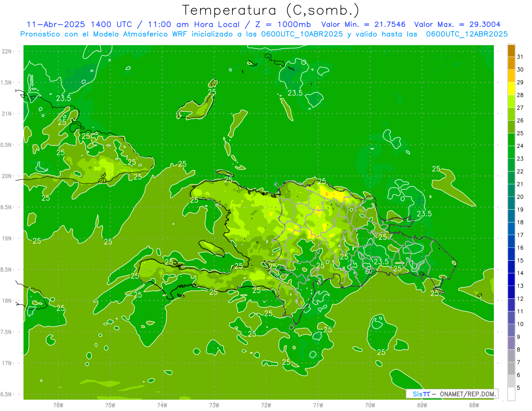Click the '21N' latitude label
The height and width of the screenshot is (411, 532).
(x=7, y=114)
